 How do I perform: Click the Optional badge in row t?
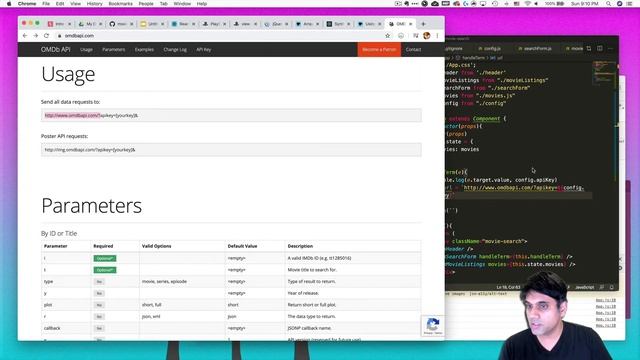point(105,270)
